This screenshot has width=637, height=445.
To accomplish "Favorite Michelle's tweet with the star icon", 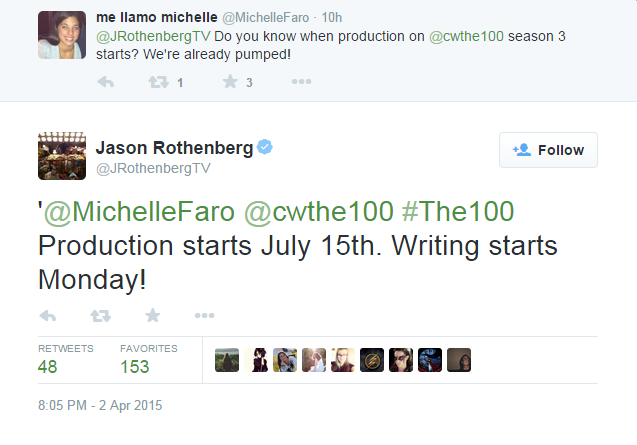I will tap(230, 82).
